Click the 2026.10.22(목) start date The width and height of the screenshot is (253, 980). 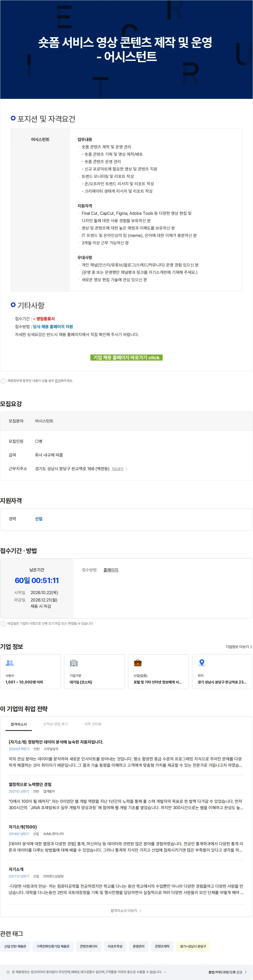[44, 593]
